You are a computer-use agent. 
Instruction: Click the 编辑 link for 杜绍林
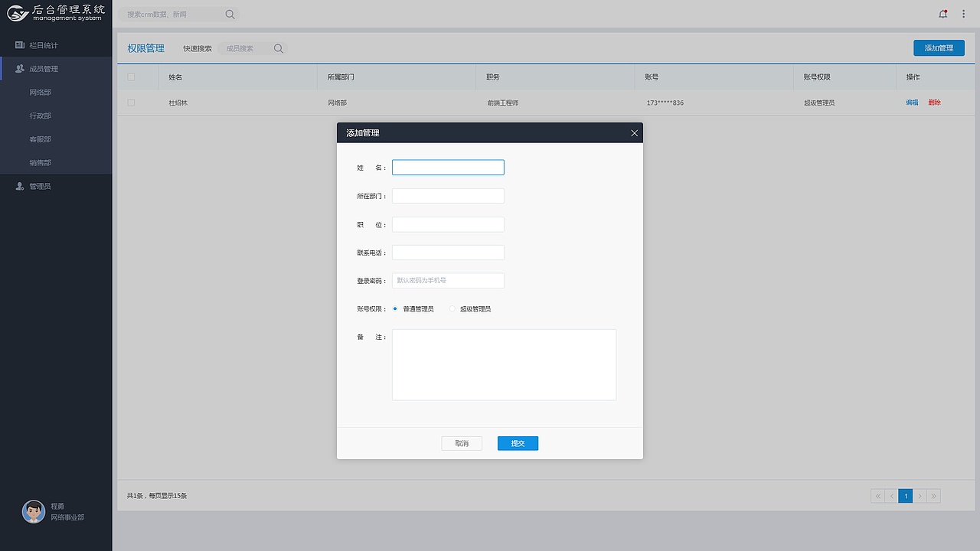[x=912, y=103]
